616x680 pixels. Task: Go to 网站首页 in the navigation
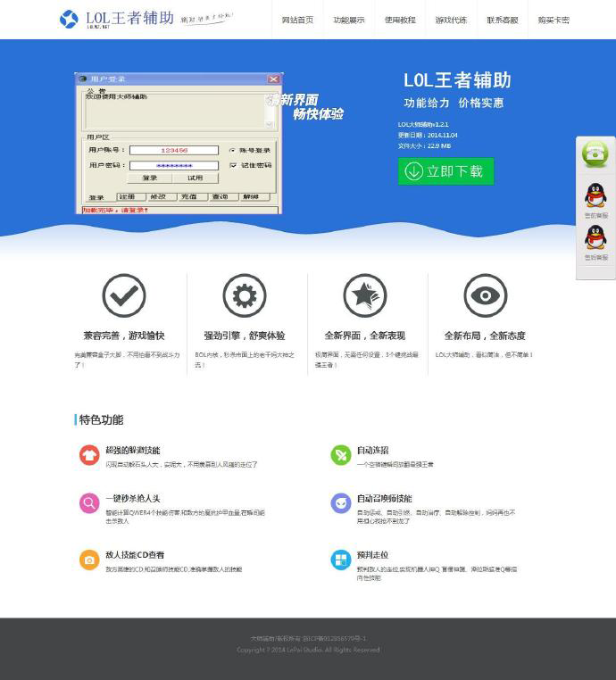point(297,20)
